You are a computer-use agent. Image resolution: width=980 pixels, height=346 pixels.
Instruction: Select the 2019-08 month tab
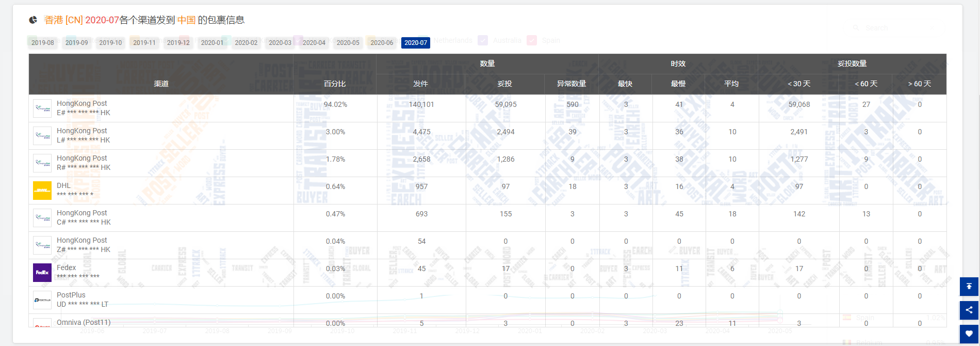tap(43, 43)
